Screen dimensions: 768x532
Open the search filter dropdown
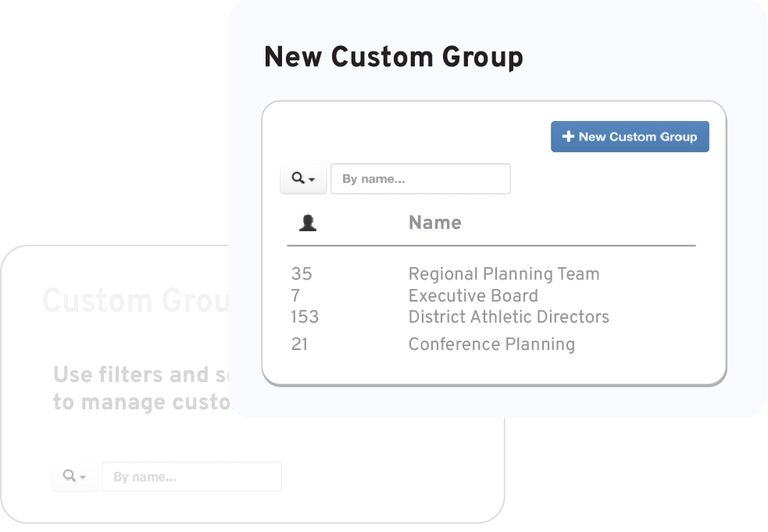coord(303,179)
